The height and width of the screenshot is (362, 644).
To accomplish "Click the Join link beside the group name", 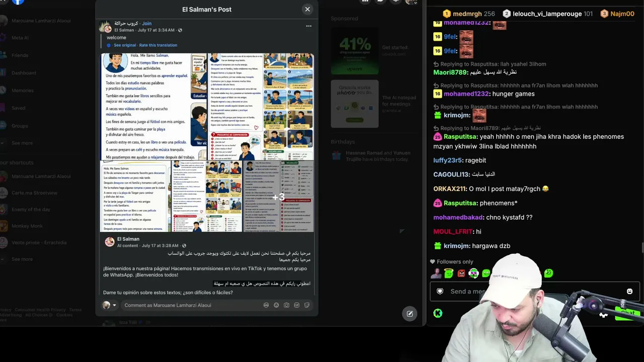I will [x=146, y=23].
